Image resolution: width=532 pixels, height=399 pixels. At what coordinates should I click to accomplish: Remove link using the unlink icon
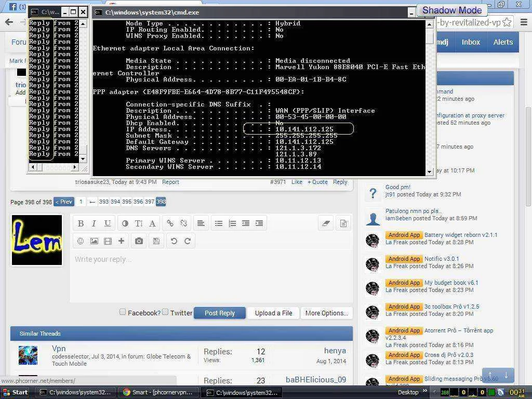pyautogui.click(x=183, y=223)
